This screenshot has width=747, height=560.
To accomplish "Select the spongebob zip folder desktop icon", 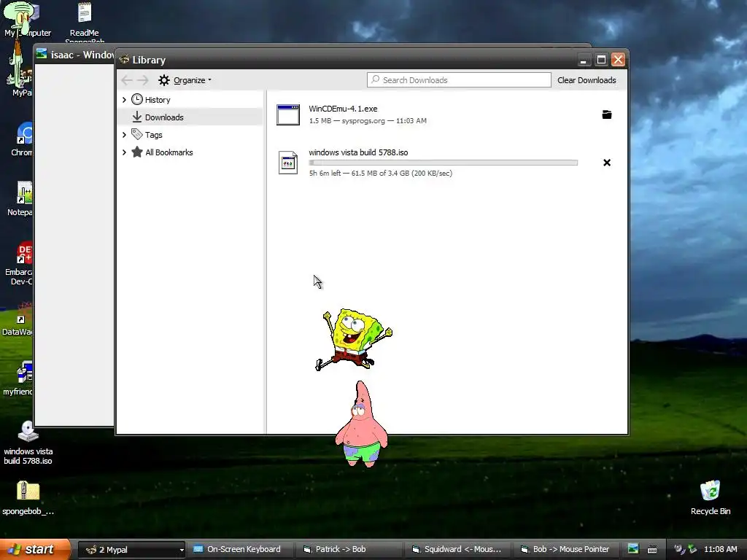I will pyautogui.click(x=28, y=497).
